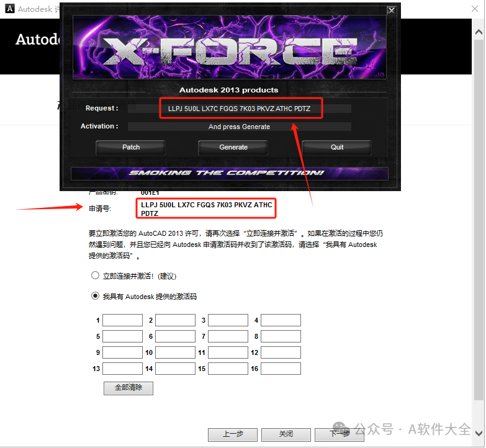Screen dimensions: 486x448
Task: Click activation code box 10
Action: pos(175,352)
